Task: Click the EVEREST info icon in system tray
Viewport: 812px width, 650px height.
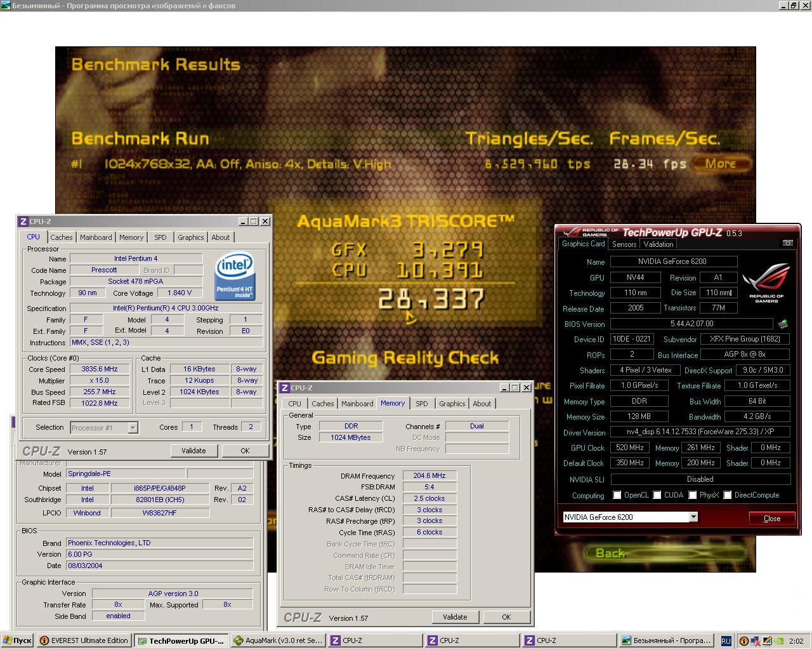Action: [744, 641]
